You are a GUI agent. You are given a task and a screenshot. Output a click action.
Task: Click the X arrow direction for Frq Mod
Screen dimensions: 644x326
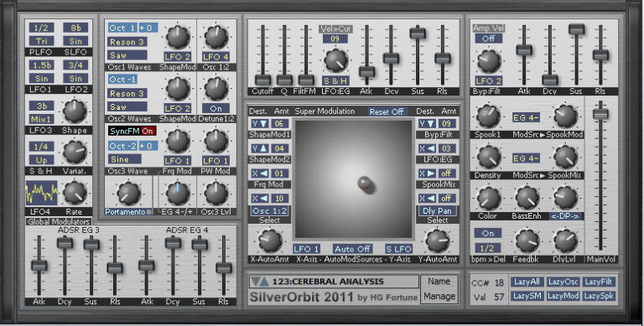pyautogui.click(x=260, y=173)
